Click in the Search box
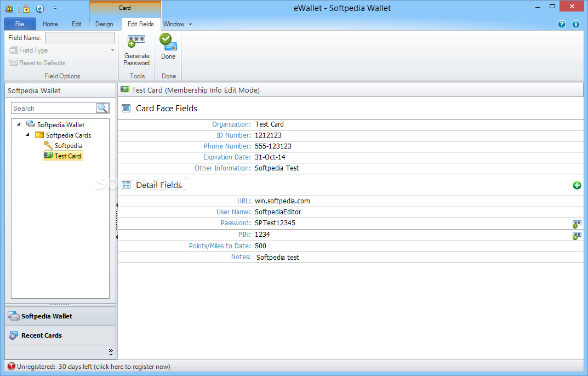 point(54,108)
